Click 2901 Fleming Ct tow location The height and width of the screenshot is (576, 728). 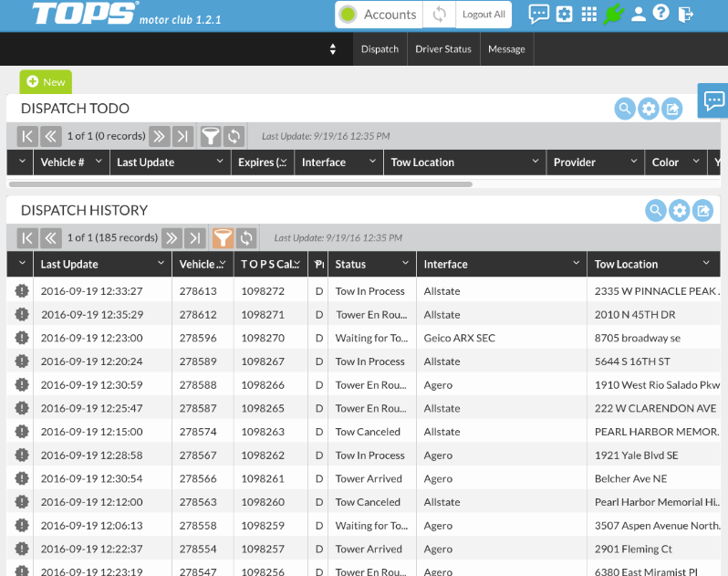(633, 549)
